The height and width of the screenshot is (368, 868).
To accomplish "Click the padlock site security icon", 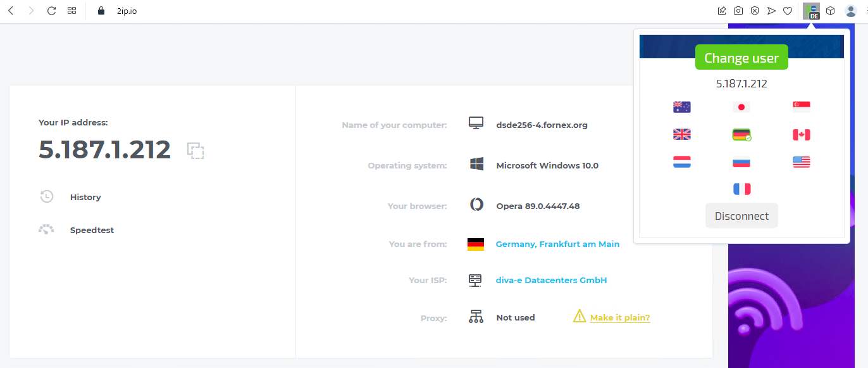I will point(101,11).
